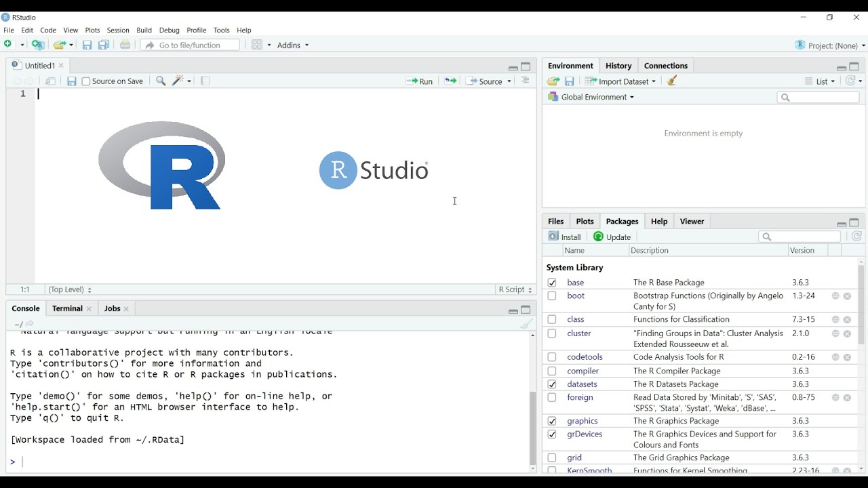Image resolution: width=868 pixels, height=488 pixels.
Task: Click the save icon in source editor toolbar
Action: [71, 81]
